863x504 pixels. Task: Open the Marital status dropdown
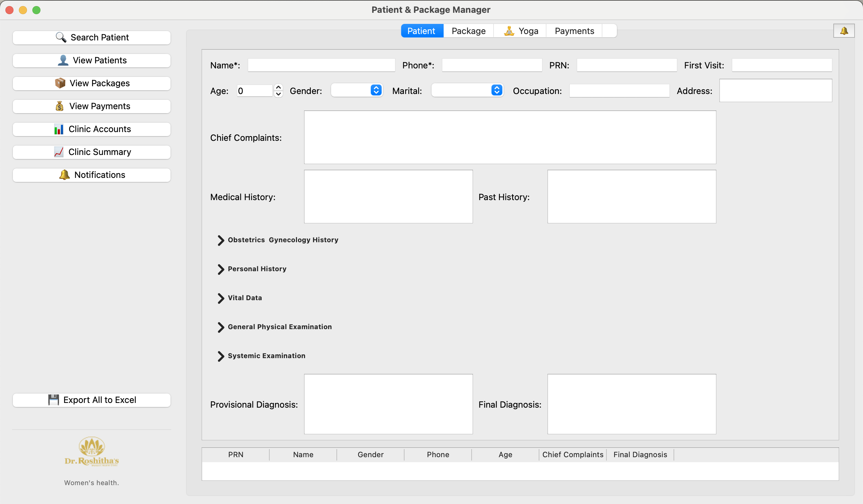click(x=467, y=90)
